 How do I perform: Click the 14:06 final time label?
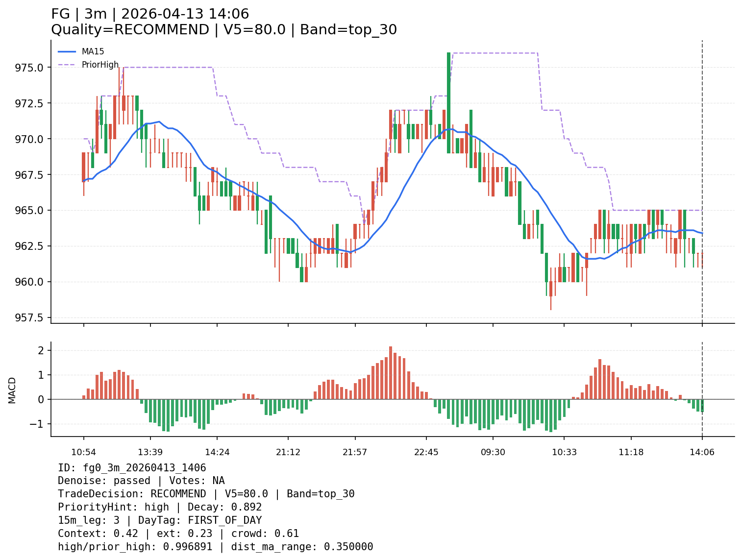pos(702,452)
